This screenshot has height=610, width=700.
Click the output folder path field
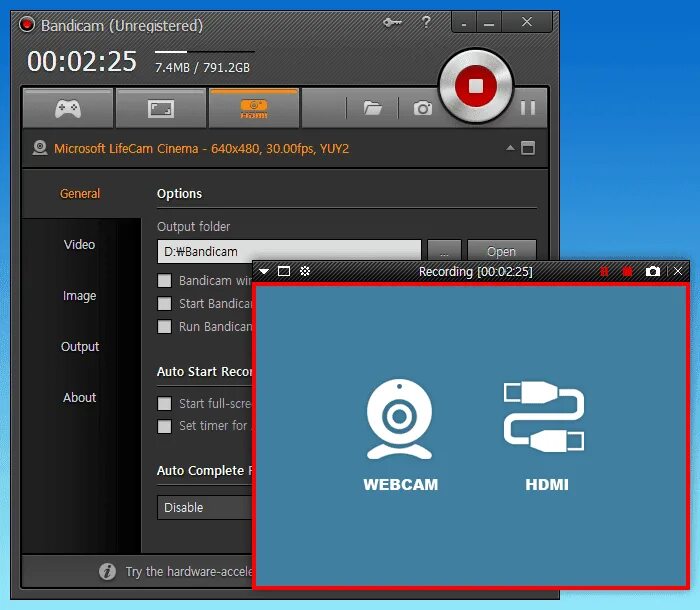289,251
